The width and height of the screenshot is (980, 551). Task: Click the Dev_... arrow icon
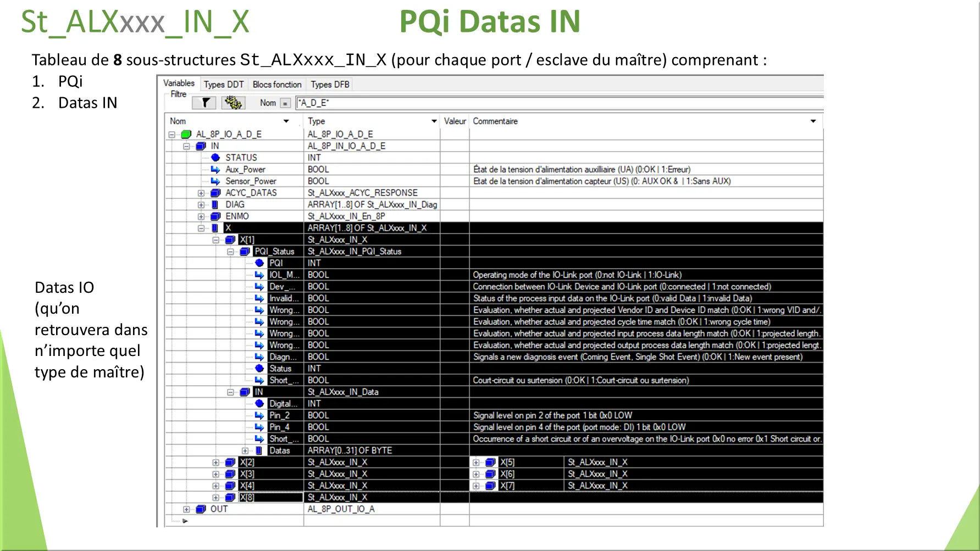point(259,287)
